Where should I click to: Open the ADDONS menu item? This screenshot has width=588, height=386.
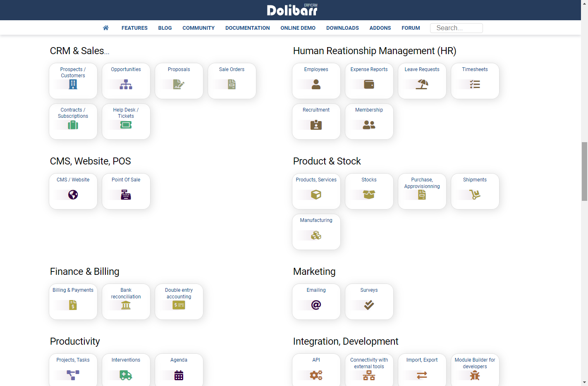click(380, 28)
